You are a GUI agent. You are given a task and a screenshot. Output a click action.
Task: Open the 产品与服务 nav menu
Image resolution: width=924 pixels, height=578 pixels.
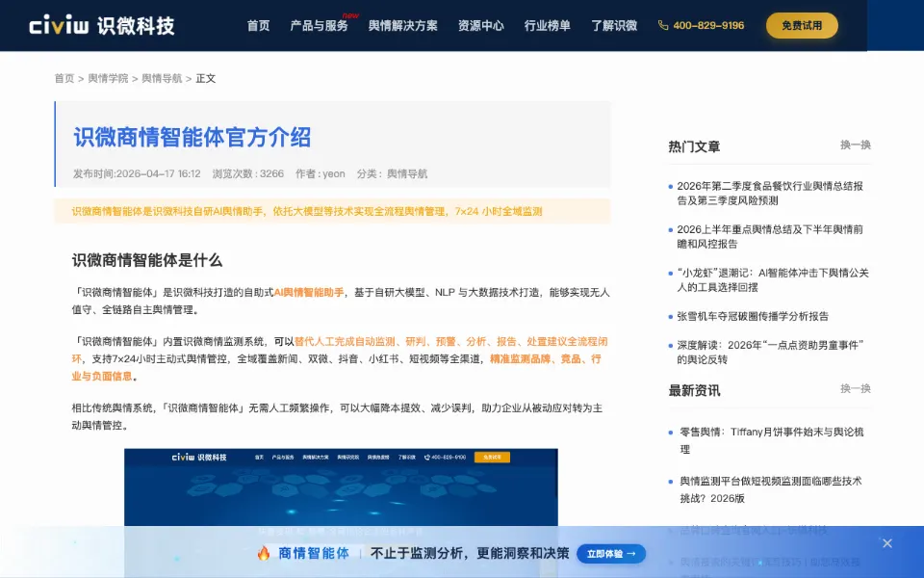coord(319,25)
